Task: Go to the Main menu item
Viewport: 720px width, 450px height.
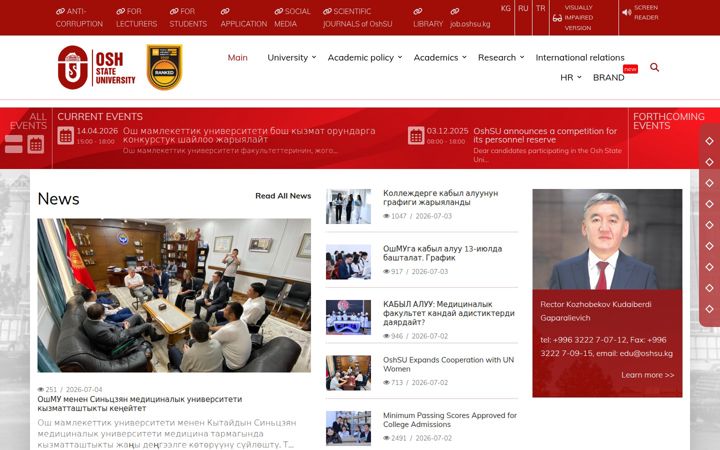Action: pyautogui.click(x=237, y=57)
